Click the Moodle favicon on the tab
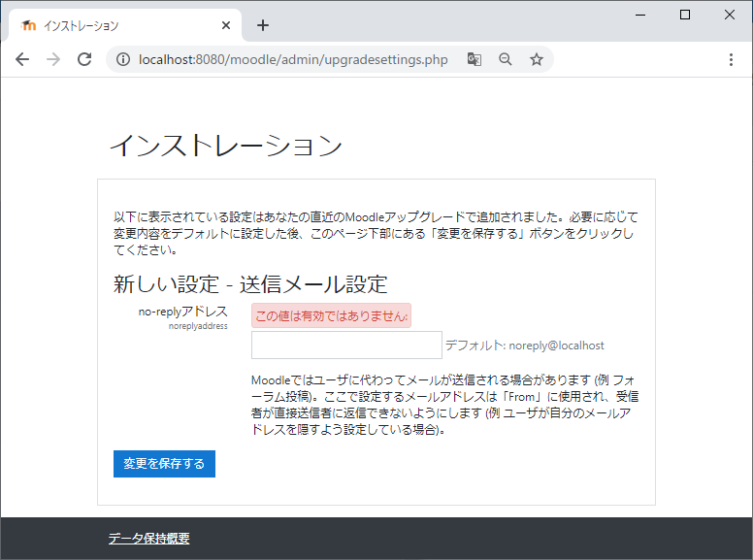 (x=28, y=25)
